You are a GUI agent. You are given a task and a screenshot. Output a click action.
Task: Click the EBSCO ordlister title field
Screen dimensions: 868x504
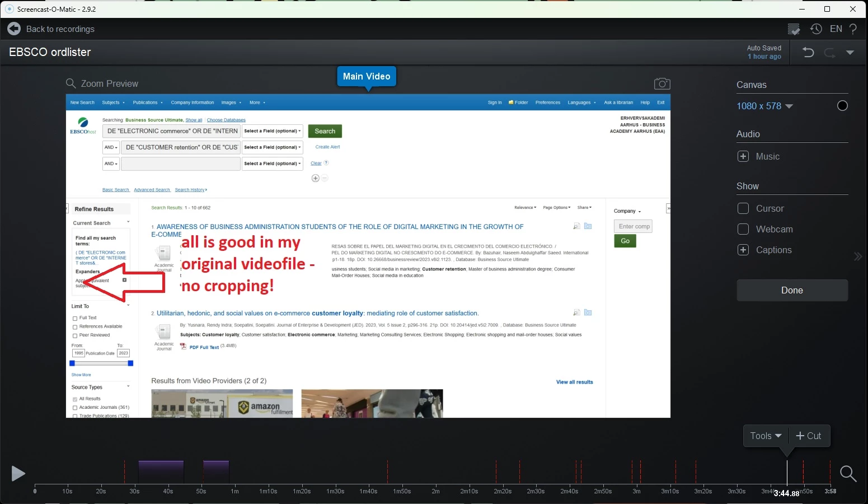tap(50, 52)
